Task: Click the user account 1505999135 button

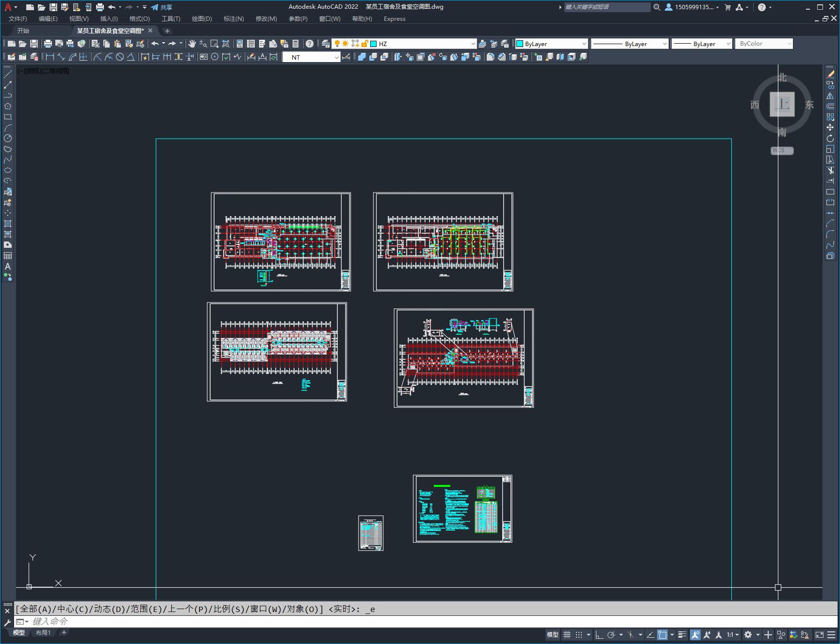Action: click(692, 7)
